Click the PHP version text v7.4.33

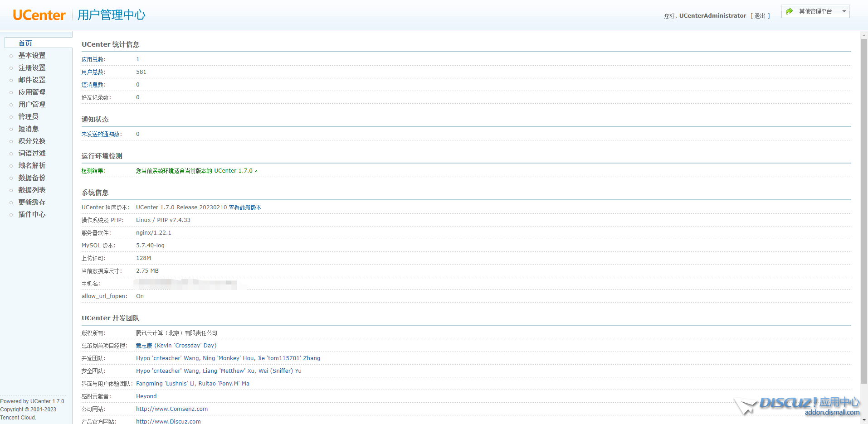click(180, 220)
